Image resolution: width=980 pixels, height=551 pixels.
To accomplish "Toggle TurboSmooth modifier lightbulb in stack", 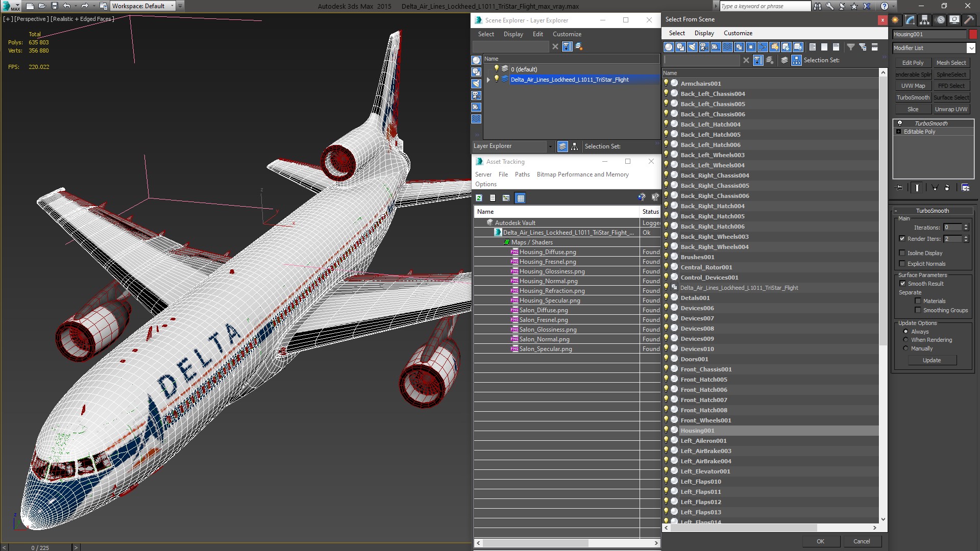I will (x=900, y=123).
